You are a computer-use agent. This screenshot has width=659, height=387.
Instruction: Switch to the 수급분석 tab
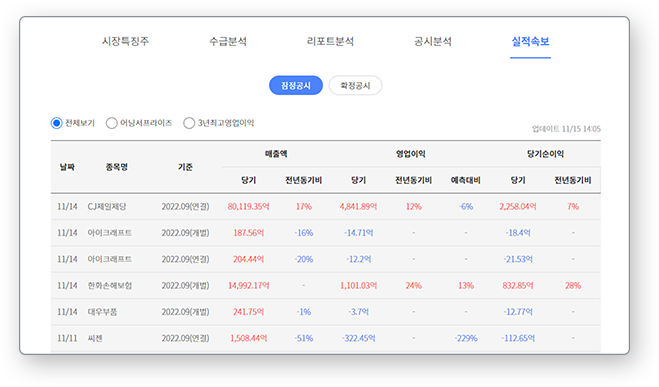click(x=228, y=41)
